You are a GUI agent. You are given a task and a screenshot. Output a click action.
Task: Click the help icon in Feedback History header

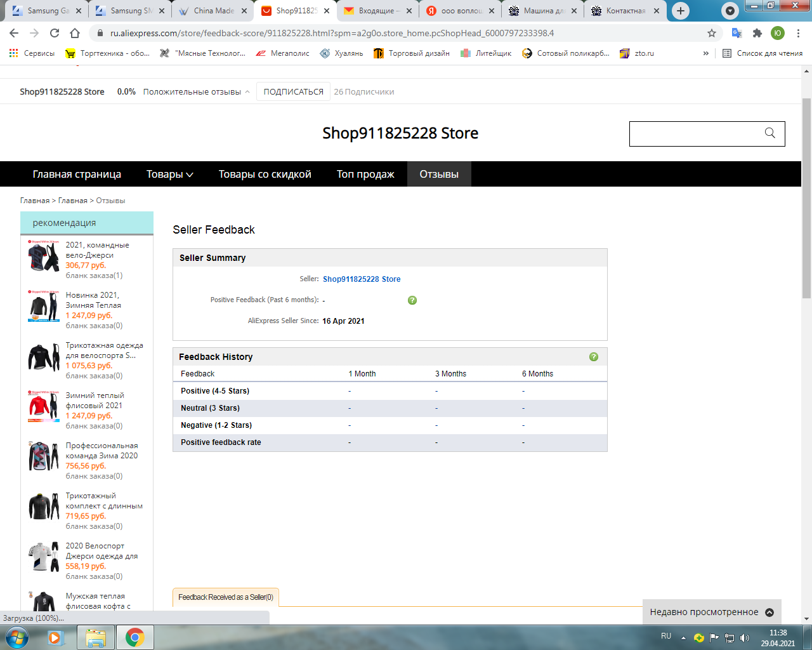point(594,357)
